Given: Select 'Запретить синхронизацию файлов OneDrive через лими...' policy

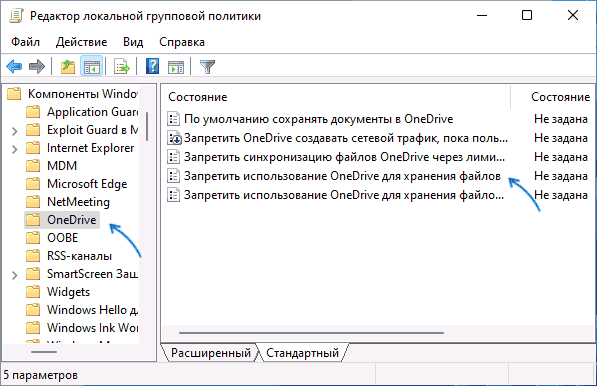Looking at the screenshot, I should (344, 157).
